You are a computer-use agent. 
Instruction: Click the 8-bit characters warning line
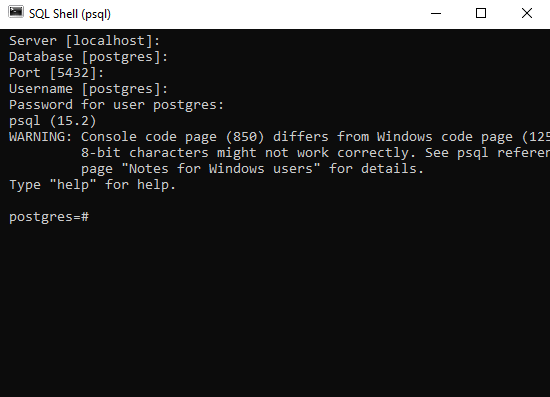[315, 153]
